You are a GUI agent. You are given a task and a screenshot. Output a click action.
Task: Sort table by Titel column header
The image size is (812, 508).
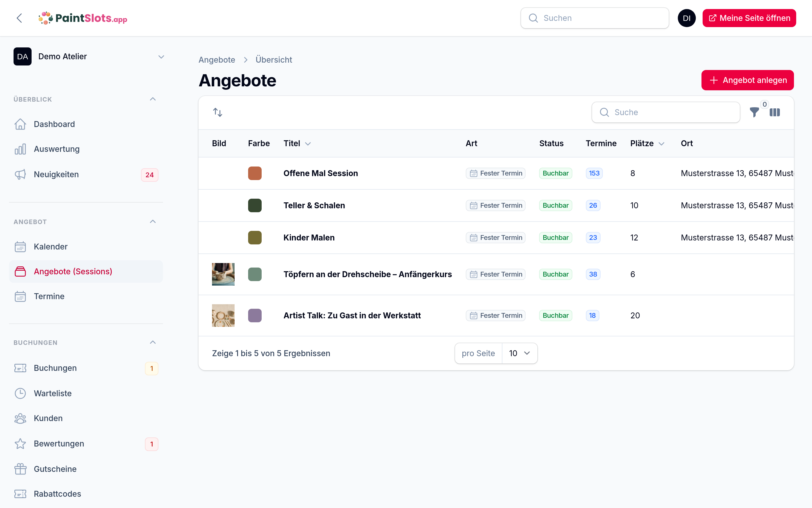pyautogui.click(x=297, y=143)
